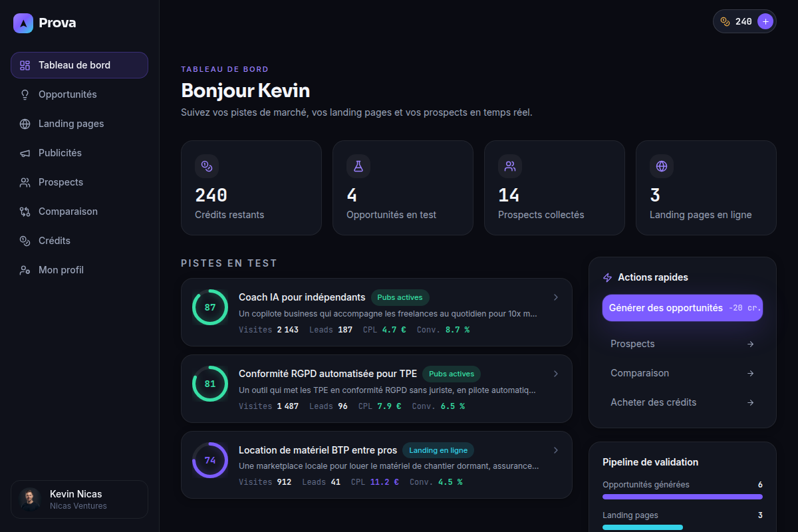Click the coins icon in top credit badge

pos(726,21)
